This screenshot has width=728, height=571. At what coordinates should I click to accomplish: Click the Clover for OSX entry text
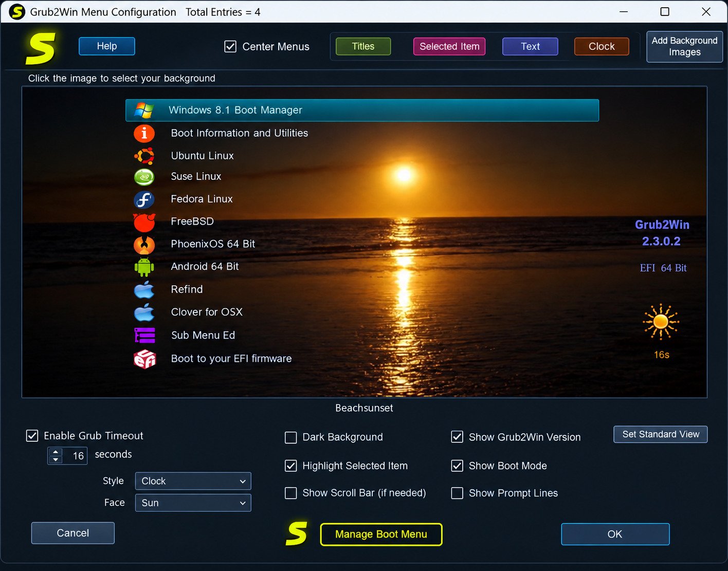click(x=207, y=312)
